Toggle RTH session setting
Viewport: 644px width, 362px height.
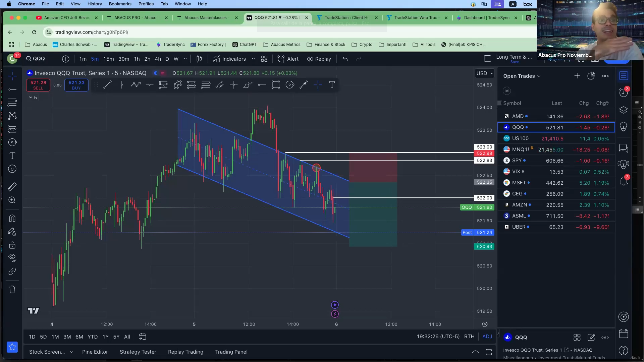469,337
